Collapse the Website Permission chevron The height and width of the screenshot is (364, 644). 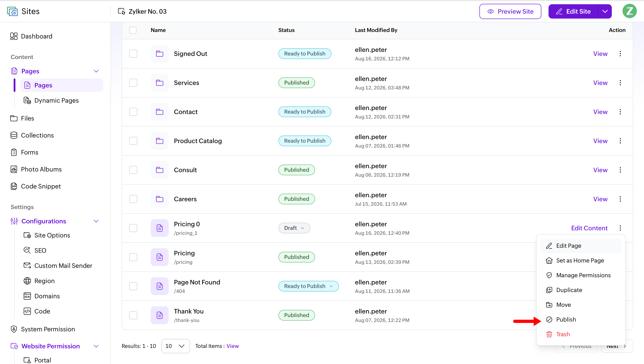(x=96, y=346)
